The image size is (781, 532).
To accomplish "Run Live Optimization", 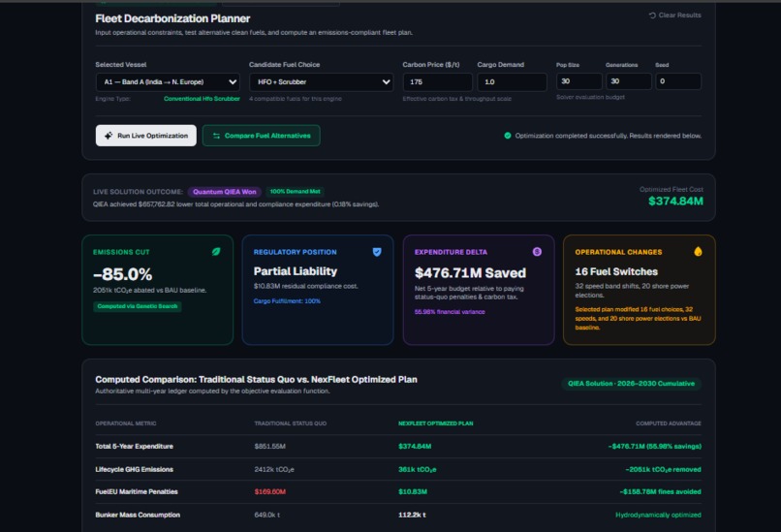I will (146, 136).
